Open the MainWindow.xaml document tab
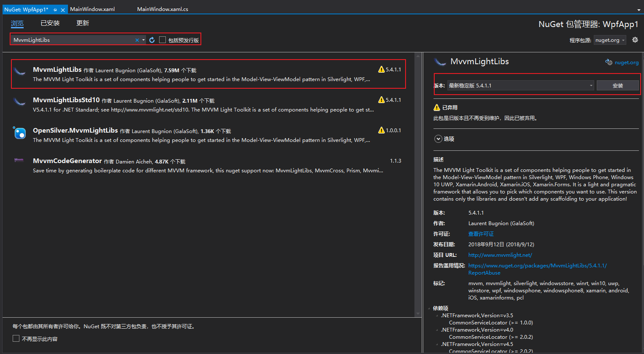Screen dimensions: 644x354 coord(92,9)
